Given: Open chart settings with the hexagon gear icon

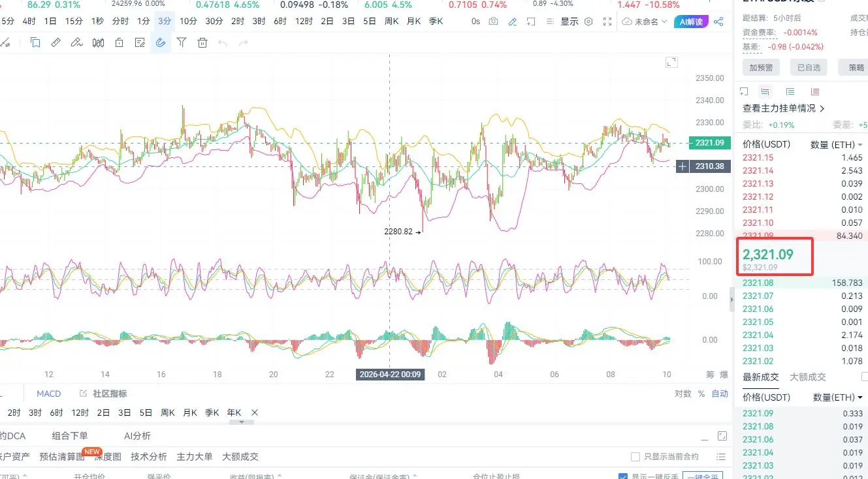Looking at the screenshot, I should coord(588,22).
